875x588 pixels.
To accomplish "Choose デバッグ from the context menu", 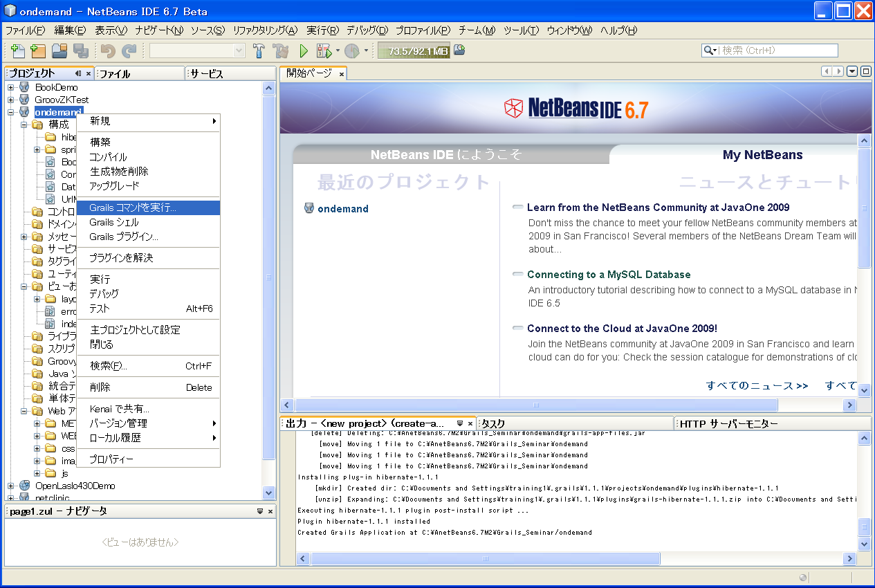I will tap(148, 294).
